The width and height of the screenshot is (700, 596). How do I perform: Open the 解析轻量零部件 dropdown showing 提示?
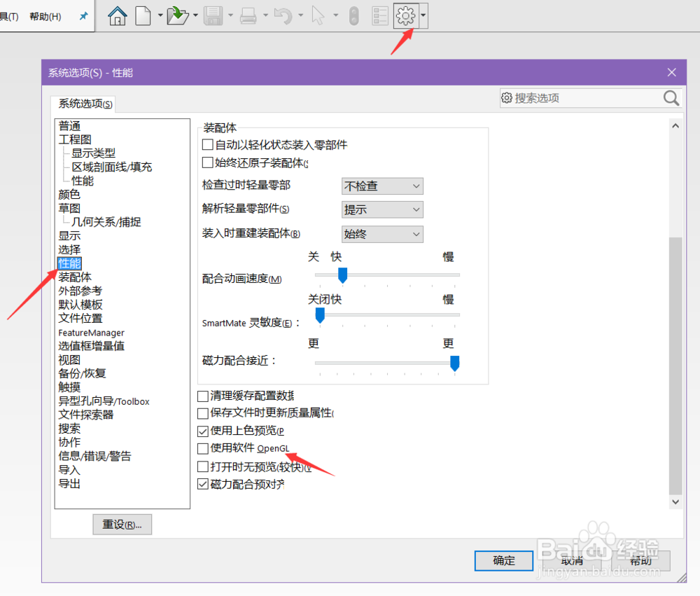[382, 209]
